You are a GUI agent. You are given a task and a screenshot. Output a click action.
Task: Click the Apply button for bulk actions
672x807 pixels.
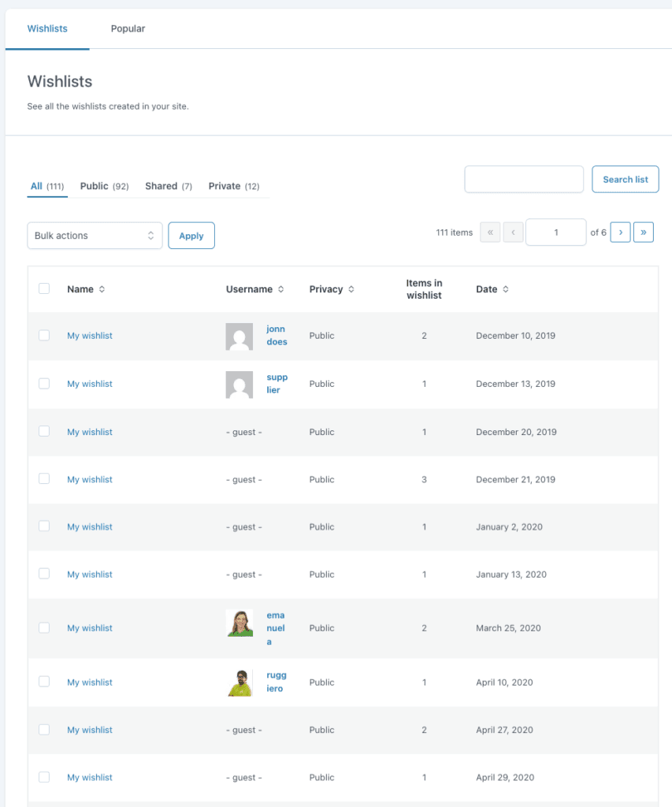(191, 235)
